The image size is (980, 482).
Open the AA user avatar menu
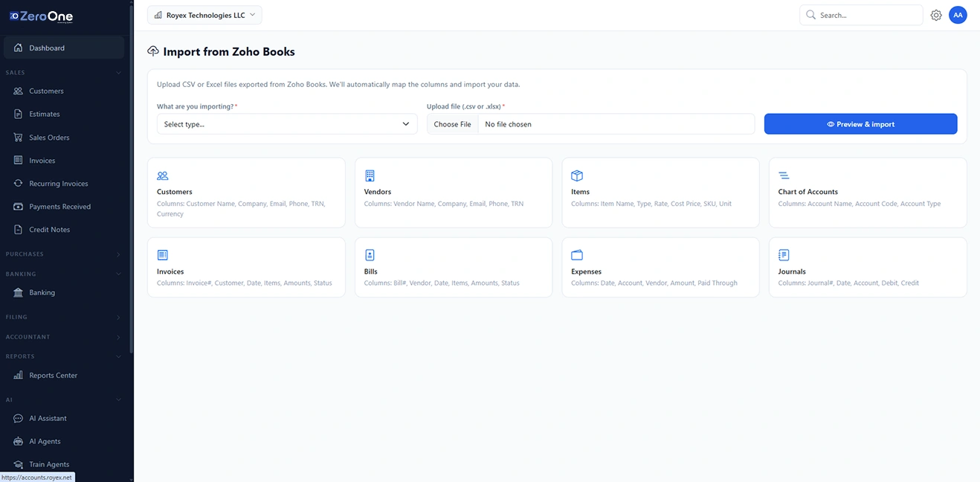958,15
